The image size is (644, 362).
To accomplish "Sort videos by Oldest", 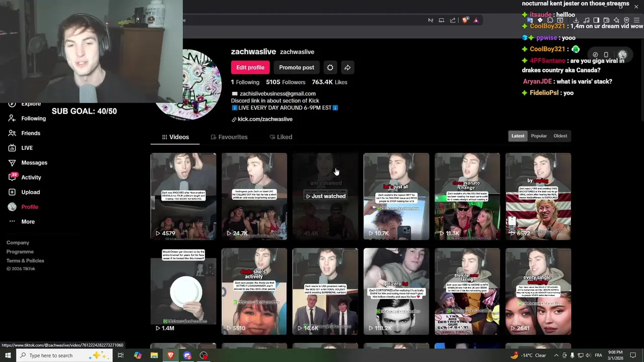I will pos(560,136).
